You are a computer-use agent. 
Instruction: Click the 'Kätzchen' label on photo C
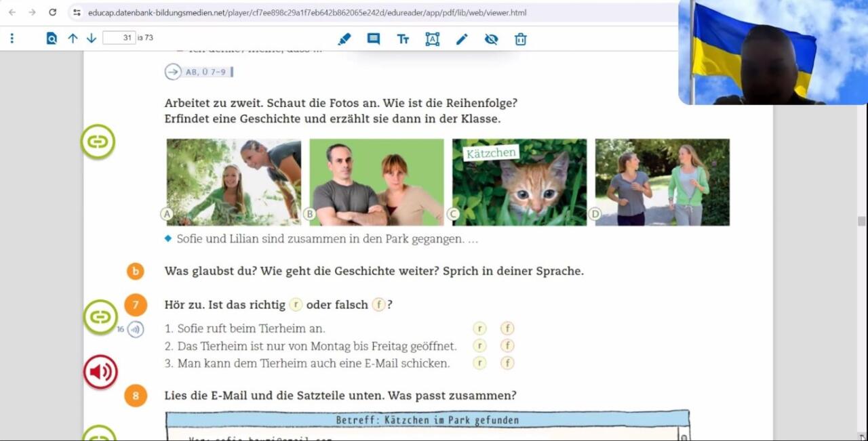pyautogui.click(x=491, y=153)
